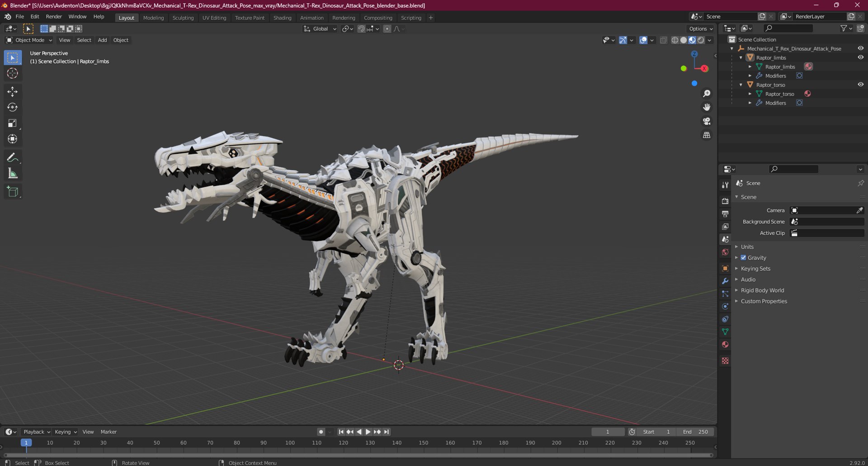Screen dimensions: 868x466
Task: Switch perspective/orthographic grid icon
Action: [707, 135]
